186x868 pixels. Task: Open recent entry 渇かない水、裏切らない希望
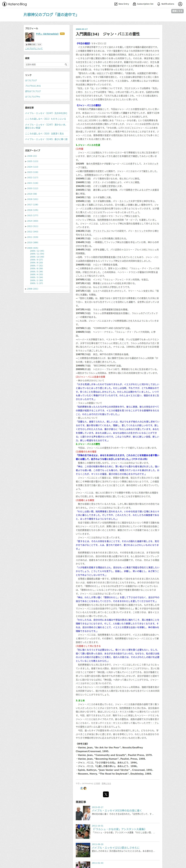pyautogui.click(x=46, y=126)
